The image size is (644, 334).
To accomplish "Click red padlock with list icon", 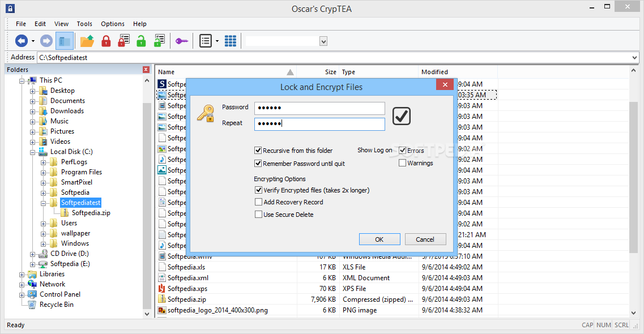I will pyautogui.click(x=123, y=41).
